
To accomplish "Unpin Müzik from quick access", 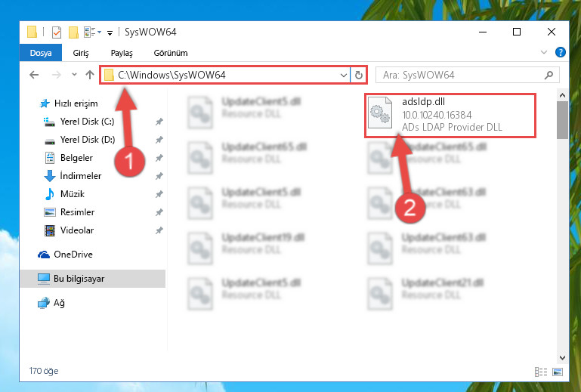I will 159,194.
